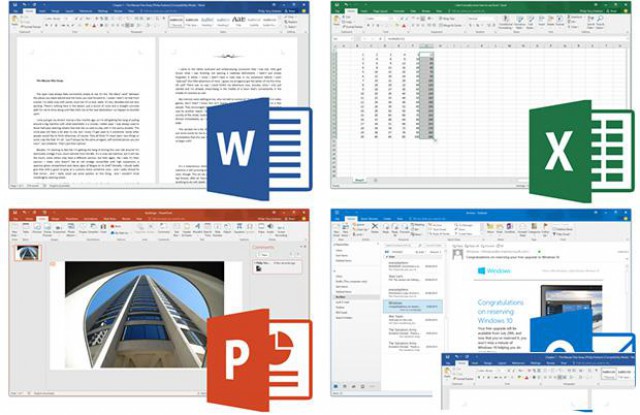Open the Home tab in Excel
Image resolution: width=640 pixels, height=415 pixels.
pyautogui.click(x=353, y=12)
